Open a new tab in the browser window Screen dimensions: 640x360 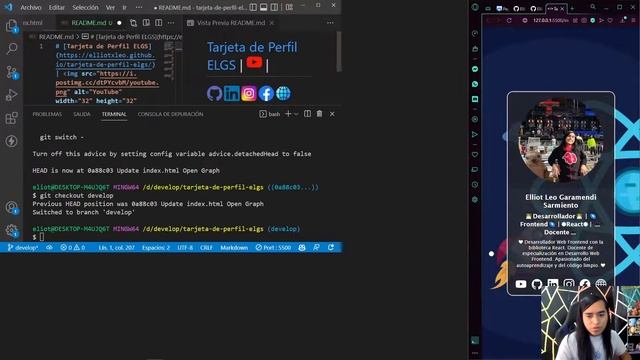point(572,8)
